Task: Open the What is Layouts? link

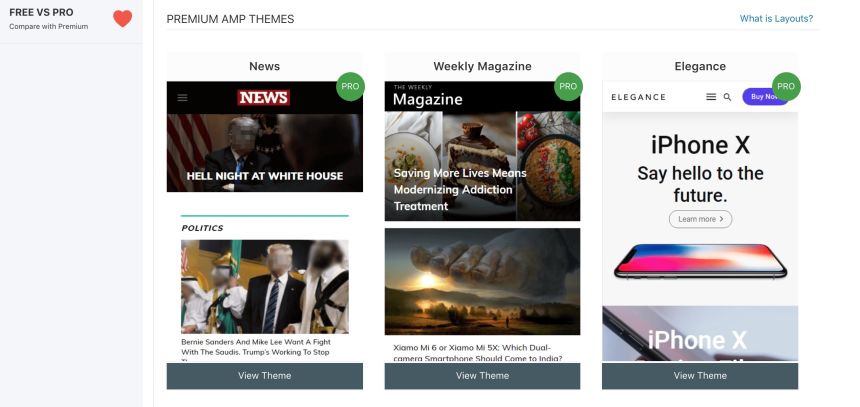Action: (x=776, y=19)
